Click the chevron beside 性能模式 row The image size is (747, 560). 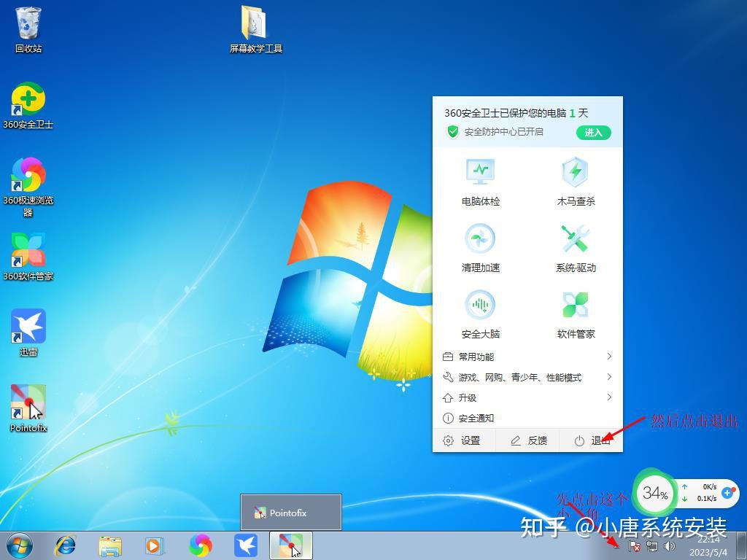pyautogui.click(x=609, y=377)
